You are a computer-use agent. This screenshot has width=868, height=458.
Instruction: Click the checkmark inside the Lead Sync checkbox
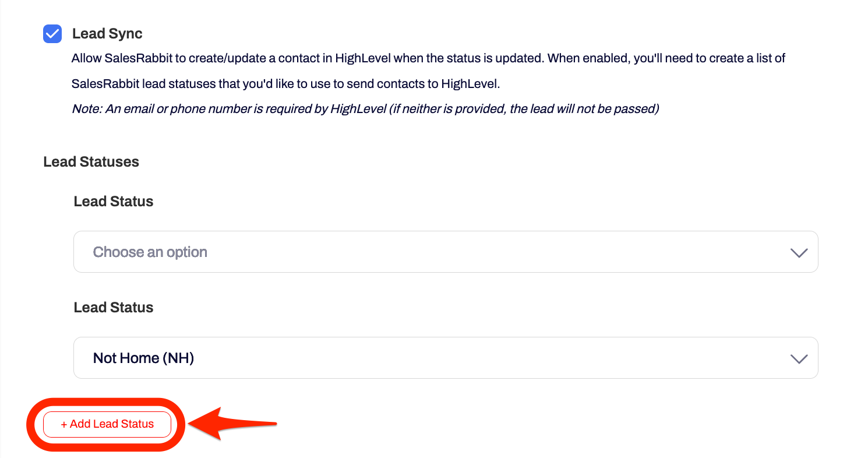(52, 34)
